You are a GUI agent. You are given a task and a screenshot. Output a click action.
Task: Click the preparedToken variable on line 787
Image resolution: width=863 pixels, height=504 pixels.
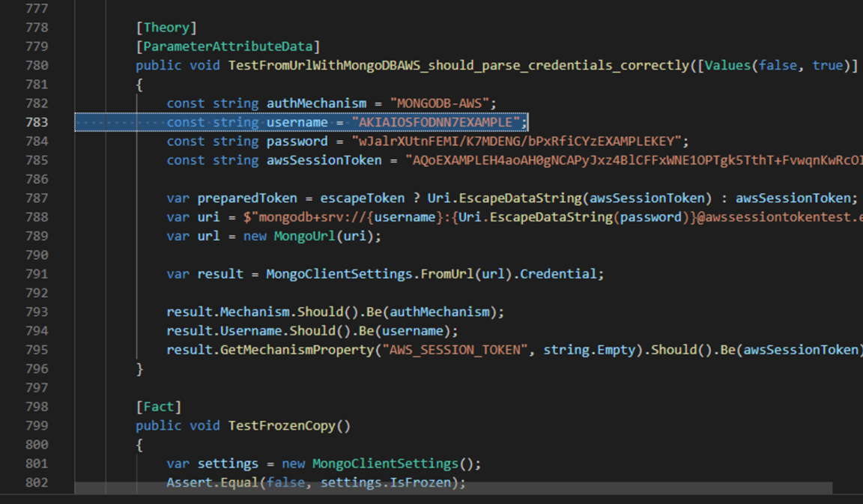click(247, 198)
